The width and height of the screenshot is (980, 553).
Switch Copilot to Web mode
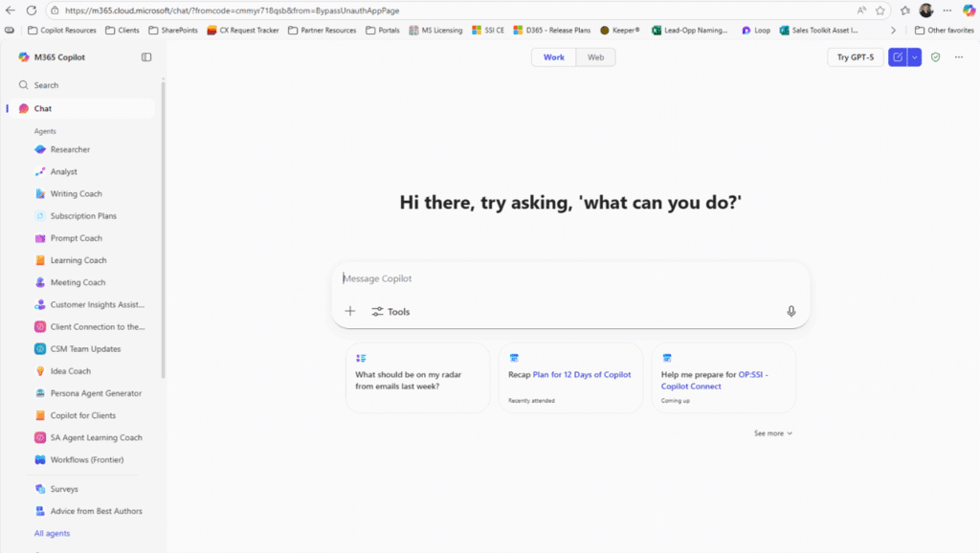(x=595, y=56)
